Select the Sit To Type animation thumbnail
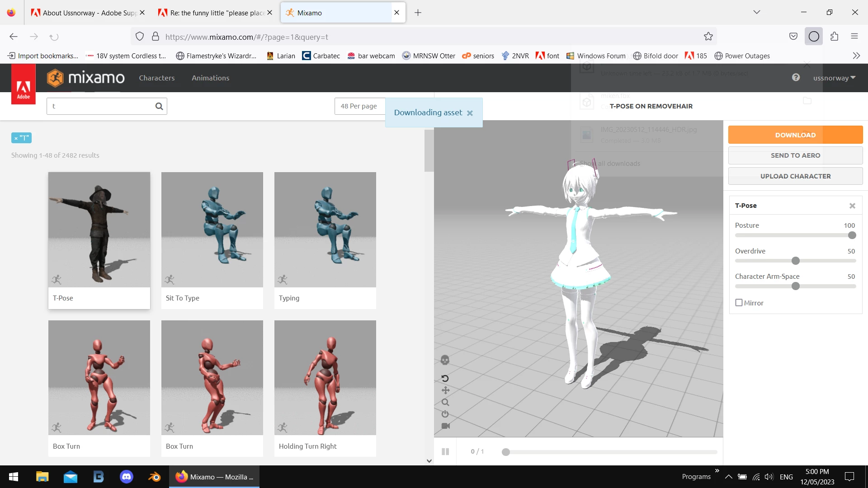868x488 pixels. [212, 230]
